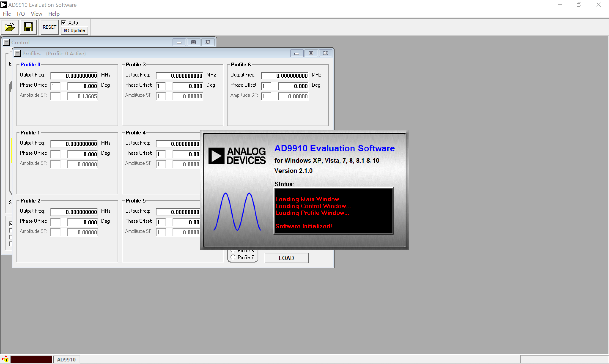Click the RESET toolbar button
The image size is (609, 364).
49,27
